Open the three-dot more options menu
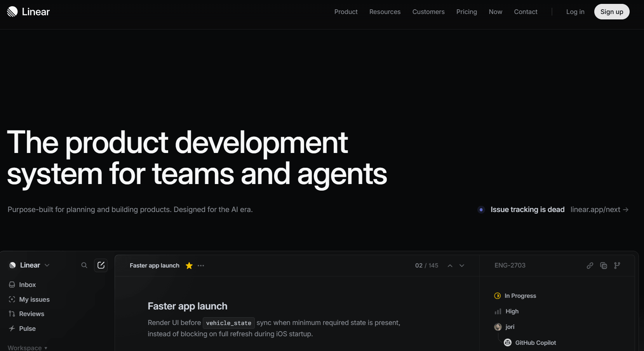This screenshot has height=351, width=644. click(x=201, y=266)
